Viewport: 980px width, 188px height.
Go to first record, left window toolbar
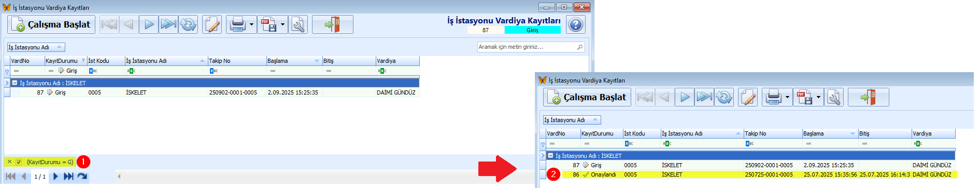(109, 24)
